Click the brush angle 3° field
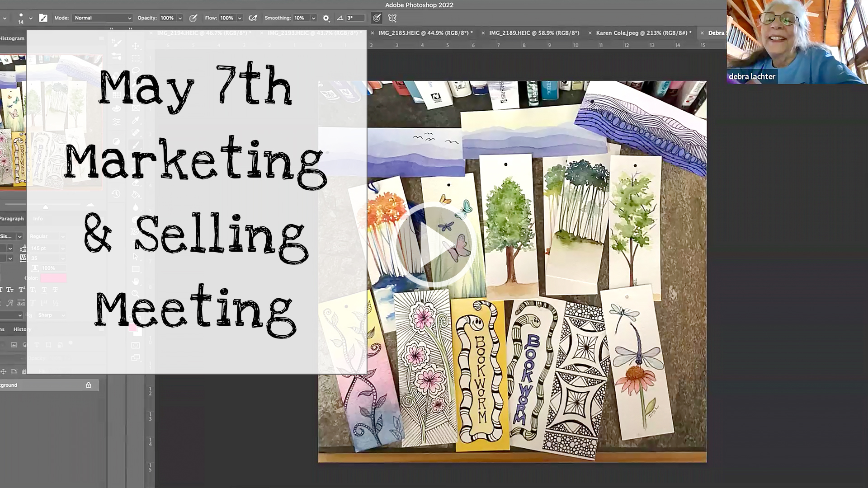The height and width of the screenshot is (488, 868). pyautogui.click(x=355, y=18)
